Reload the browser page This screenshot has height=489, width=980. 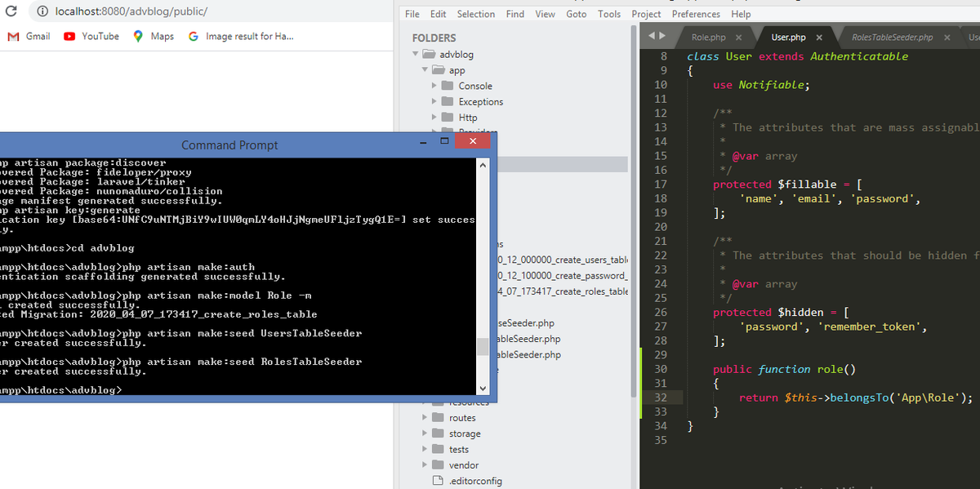tap(11, 11)
